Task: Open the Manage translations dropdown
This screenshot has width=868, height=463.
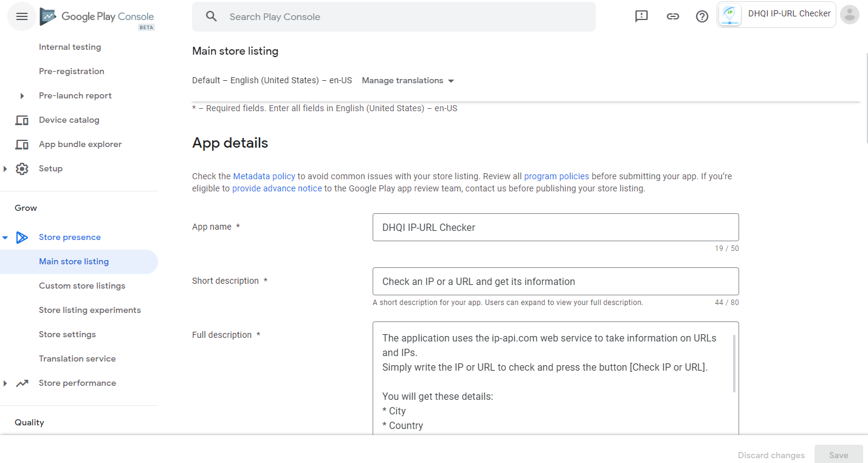Action: [408, 80]
